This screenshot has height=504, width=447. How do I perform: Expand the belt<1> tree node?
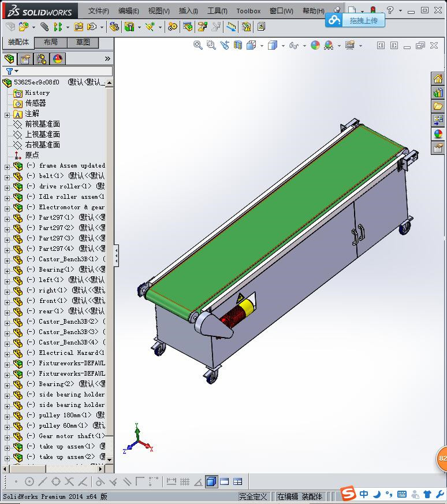[7, 177]
